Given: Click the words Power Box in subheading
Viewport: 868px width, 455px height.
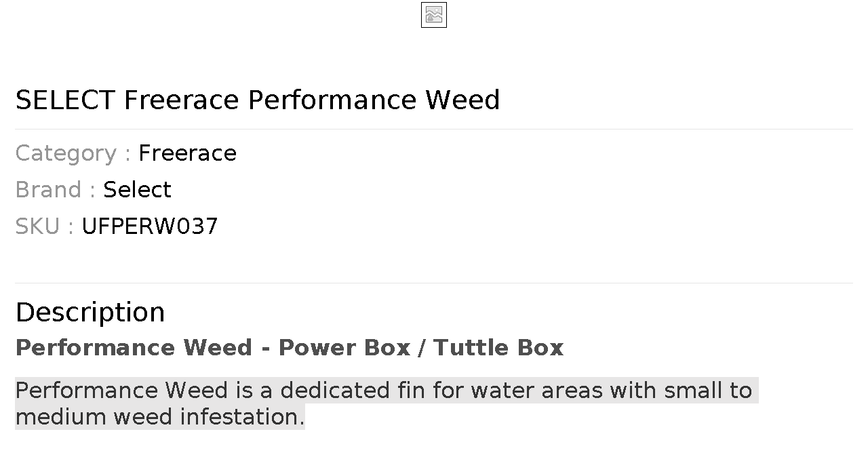Looking at the screenshot, I should (344, 348).
